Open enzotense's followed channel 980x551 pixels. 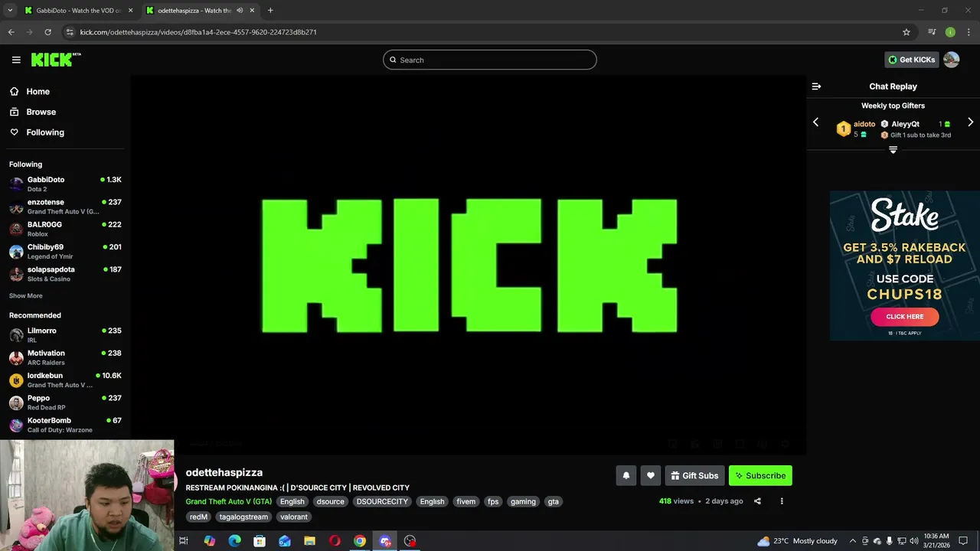click(65, 207)
